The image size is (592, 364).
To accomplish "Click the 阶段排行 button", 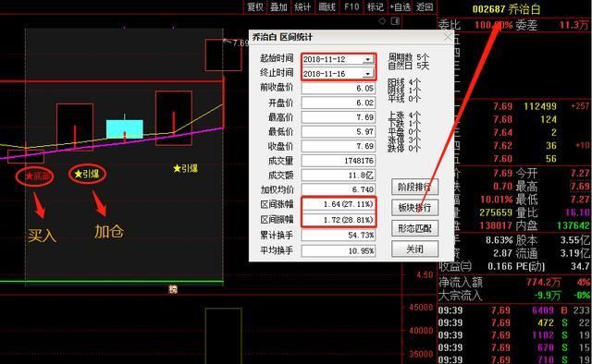I will [414, 187].
